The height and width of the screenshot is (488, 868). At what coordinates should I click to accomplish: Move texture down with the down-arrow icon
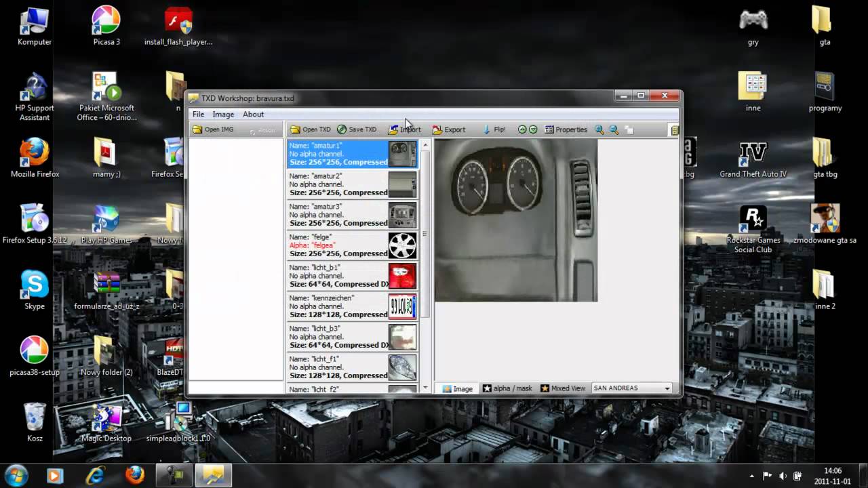[x=533, y=129]
